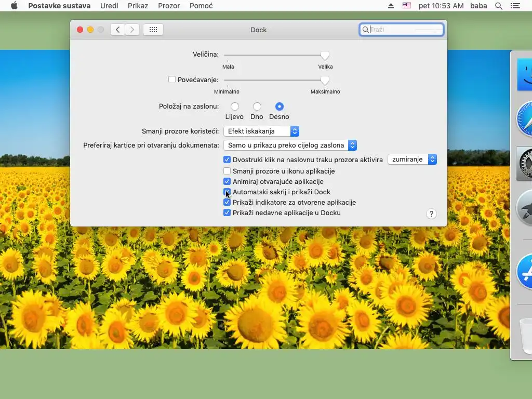The image size is (532, 399).
Task: Click the clock showing pet 10:53 AM
Action: pos(441,6)
